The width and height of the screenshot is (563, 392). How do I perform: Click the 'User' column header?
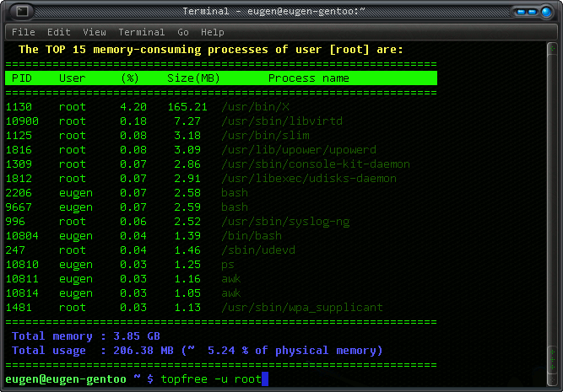tap(73, 78)
